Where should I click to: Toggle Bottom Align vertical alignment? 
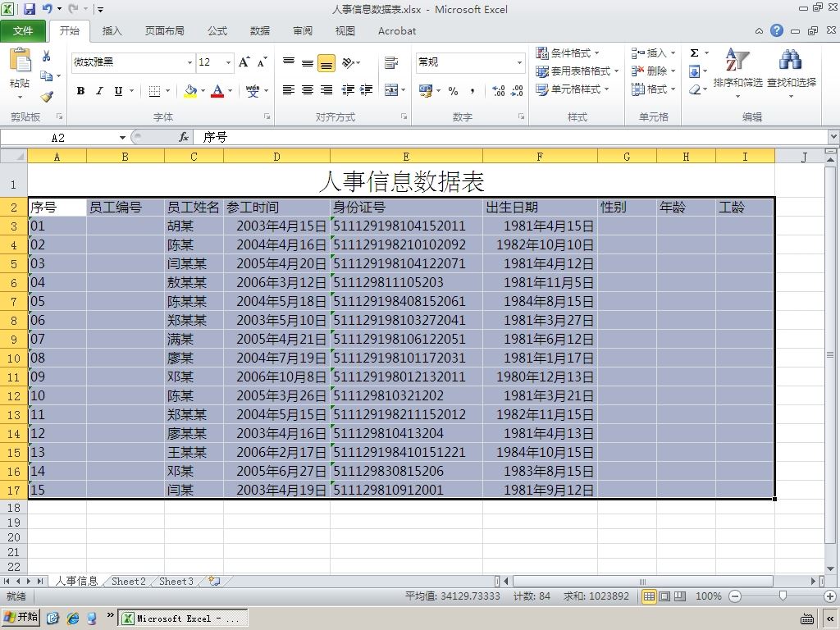pos(326,63)
